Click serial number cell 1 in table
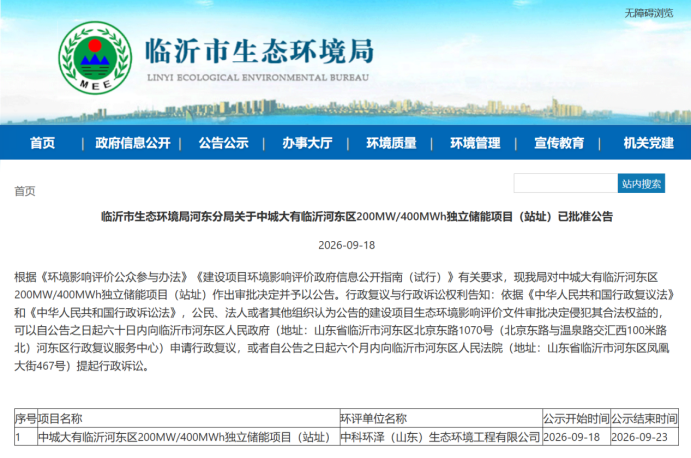Viewport: 691px width, 458px height. coord(26,437)
